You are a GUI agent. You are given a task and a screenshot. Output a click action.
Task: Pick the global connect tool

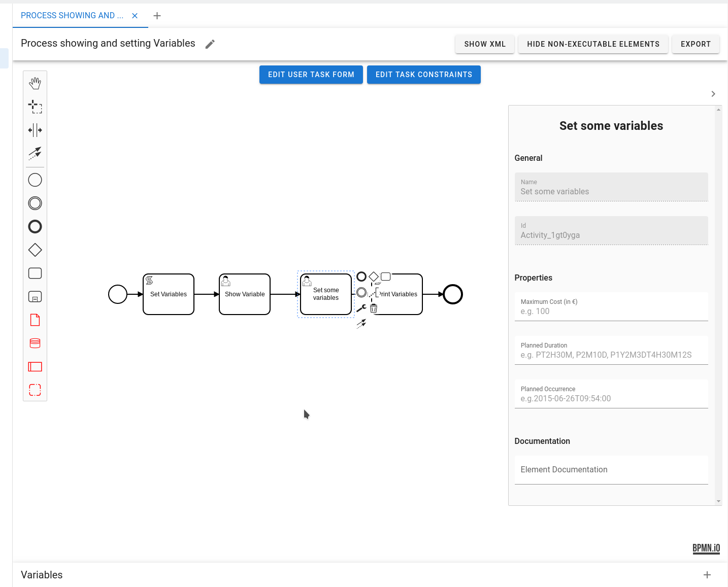click(35, 153)
